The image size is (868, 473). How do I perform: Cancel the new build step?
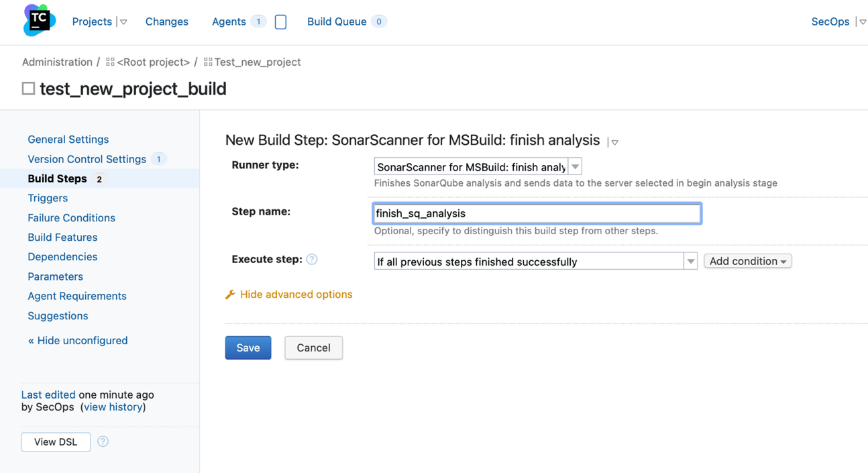click(313, 348)
